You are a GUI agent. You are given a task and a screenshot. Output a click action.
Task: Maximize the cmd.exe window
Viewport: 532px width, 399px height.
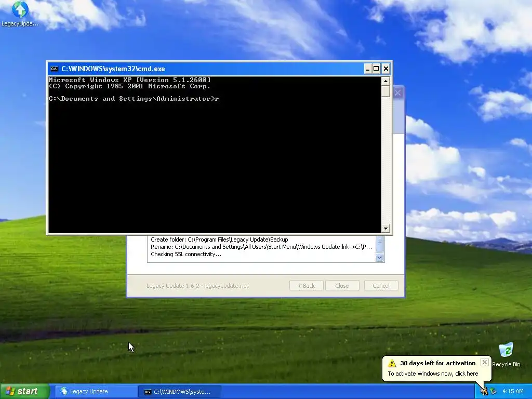pos(376,69)
